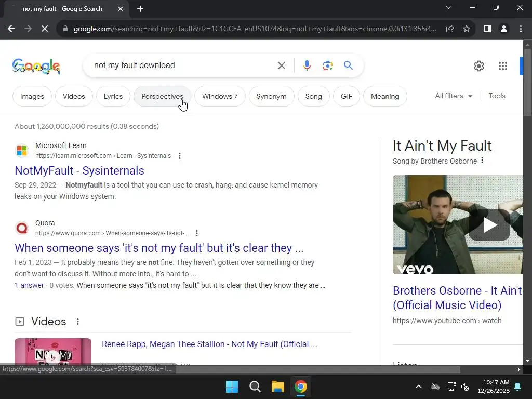Viewport: 532px width, 399px height.
Task: Start voice search with microphone icon
Action: [307, 65]
